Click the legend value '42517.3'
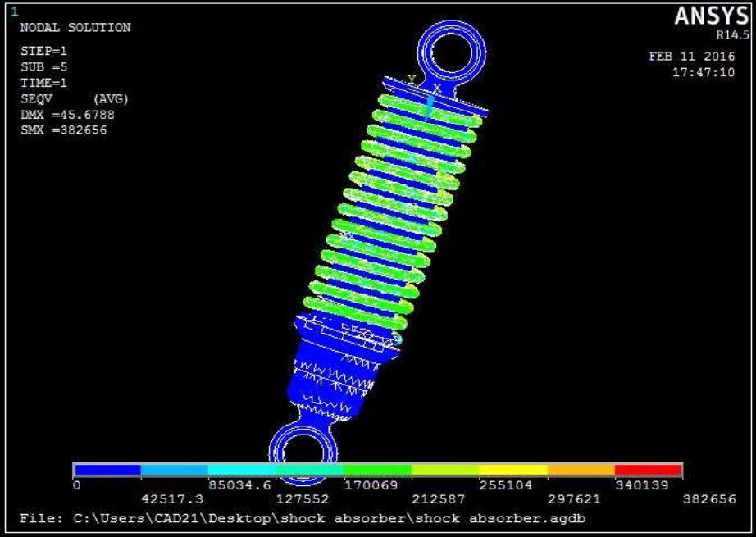 pyautogui.click(x=172, y=499)
